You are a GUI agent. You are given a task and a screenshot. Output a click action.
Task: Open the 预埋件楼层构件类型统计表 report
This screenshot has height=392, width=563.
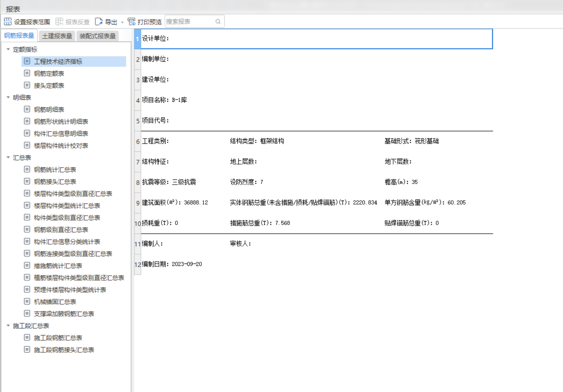(x=70, y=289)
